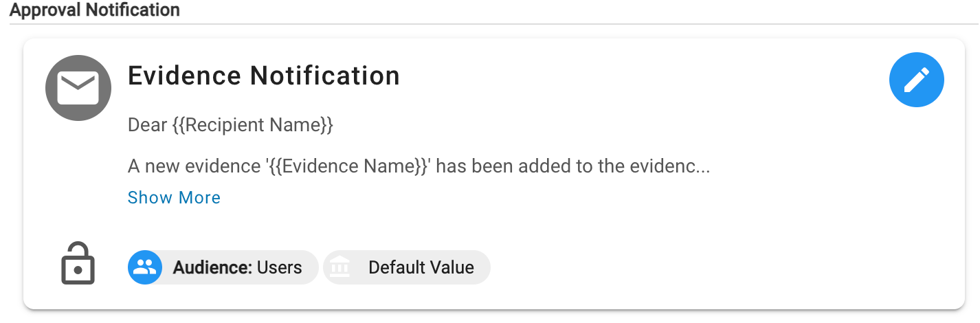Click the Dear greeting line
This screenshot has width=980, height=323.
[147, 125]
